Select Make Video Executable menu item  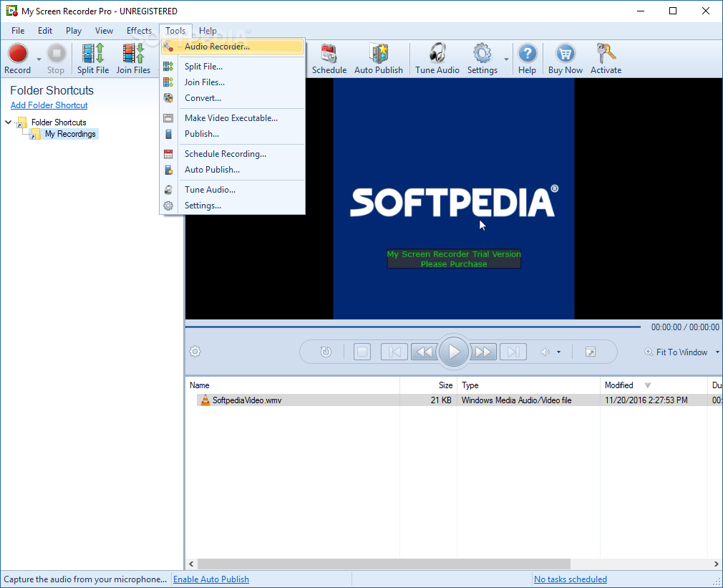[233, 118]
